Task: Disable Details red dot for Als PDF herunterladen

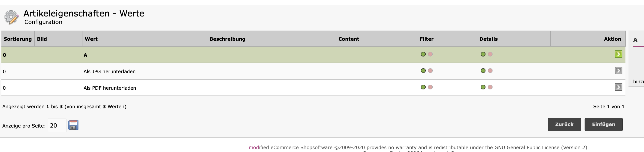Action: 490,87
